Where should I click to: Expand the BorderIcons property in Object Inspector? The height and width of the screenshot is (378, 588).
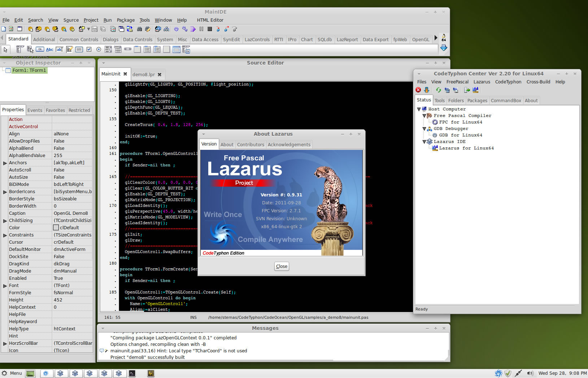pyautogui.click(x=5, y=192)
